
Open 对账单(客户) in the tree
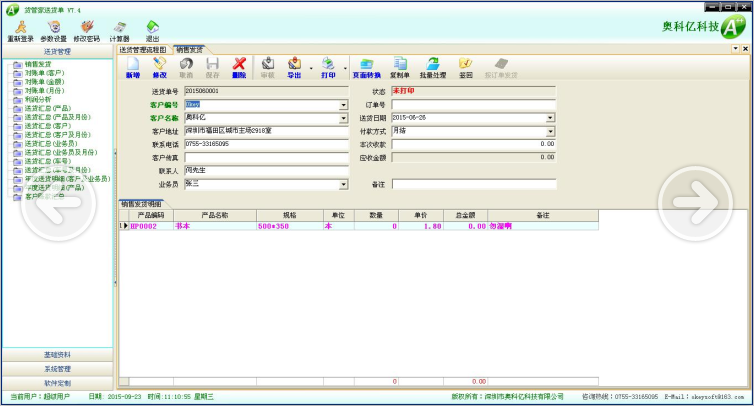point(44,73)
